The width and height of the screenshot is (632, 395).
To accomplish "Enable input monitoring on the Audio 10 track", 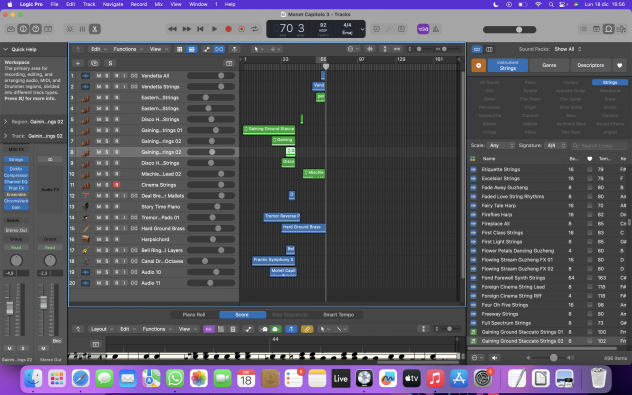I will [x=125, y=272].
